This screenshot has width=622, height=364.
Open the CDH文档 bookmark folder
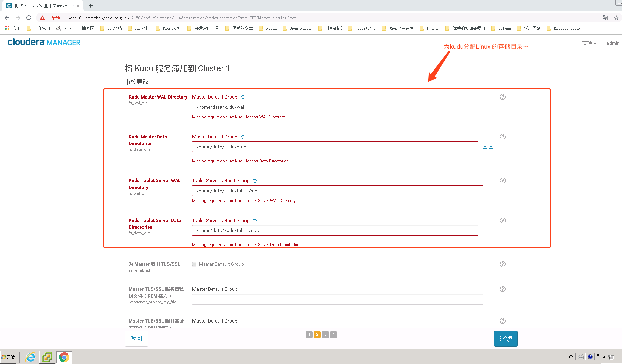click(111, 28)
